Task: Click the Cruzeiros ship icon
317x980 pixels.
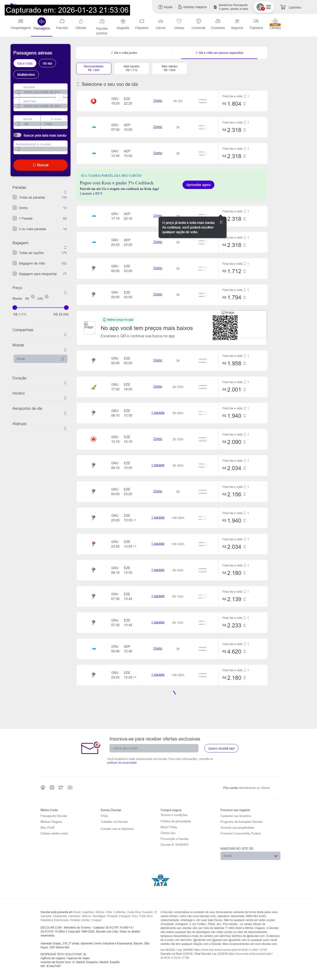Action: [x=218, y=21]
